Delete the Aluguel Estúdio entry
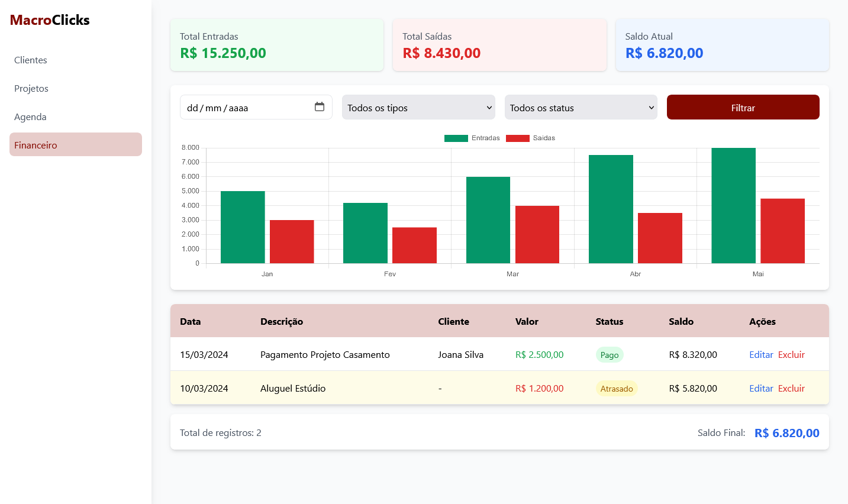 pos(791,389)
